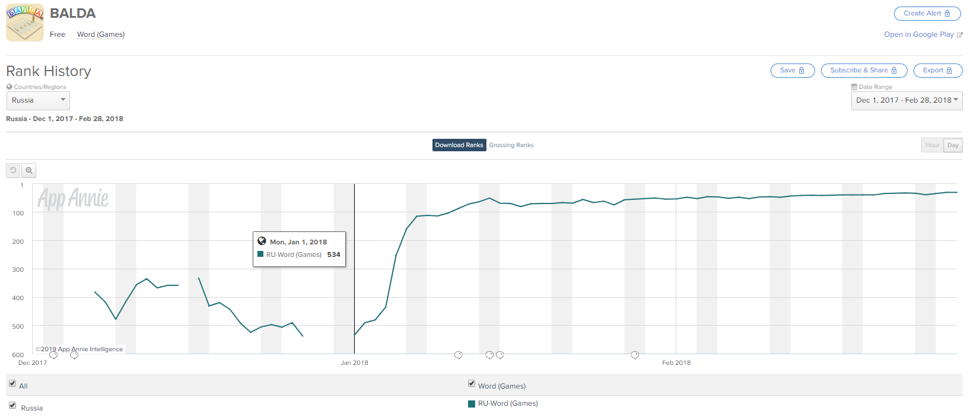Click the lock icon in Subscribe & Share

tap(894, 70)
